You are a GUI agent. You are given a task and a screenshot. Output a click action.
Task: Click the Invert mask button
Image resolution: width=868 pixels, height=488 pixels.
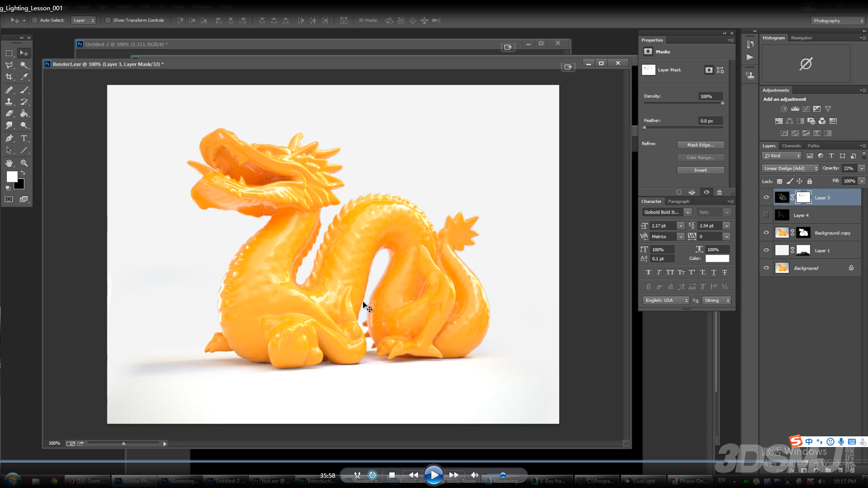pyautogui.click(x=700, y=171)
